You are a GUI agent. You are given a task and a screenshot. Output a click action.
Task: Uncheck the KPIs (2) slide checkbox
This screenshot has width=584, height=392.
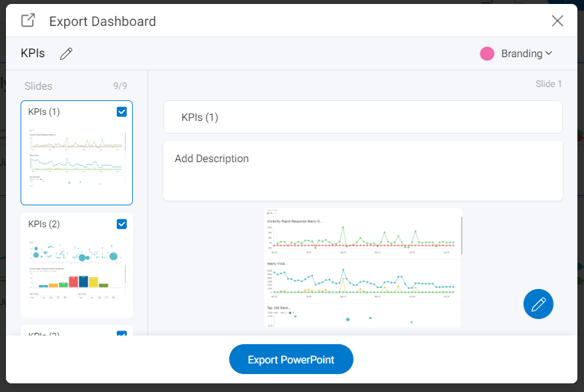coord(122,224)
